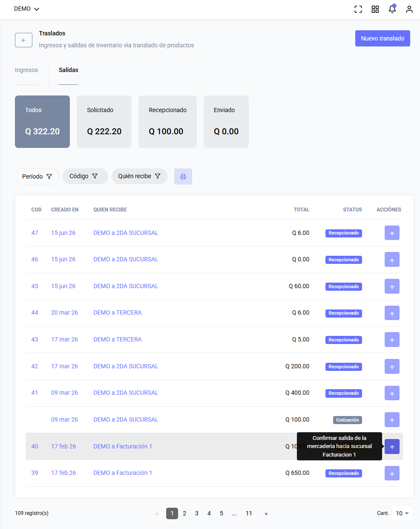Click upload action for row 47
The image size is (420, 529).
(392, 233)
